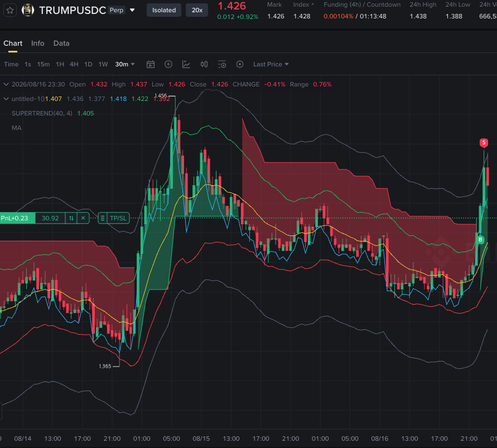Switch to the Info tab
Screen dimensions: 497x448
[38, 44]
